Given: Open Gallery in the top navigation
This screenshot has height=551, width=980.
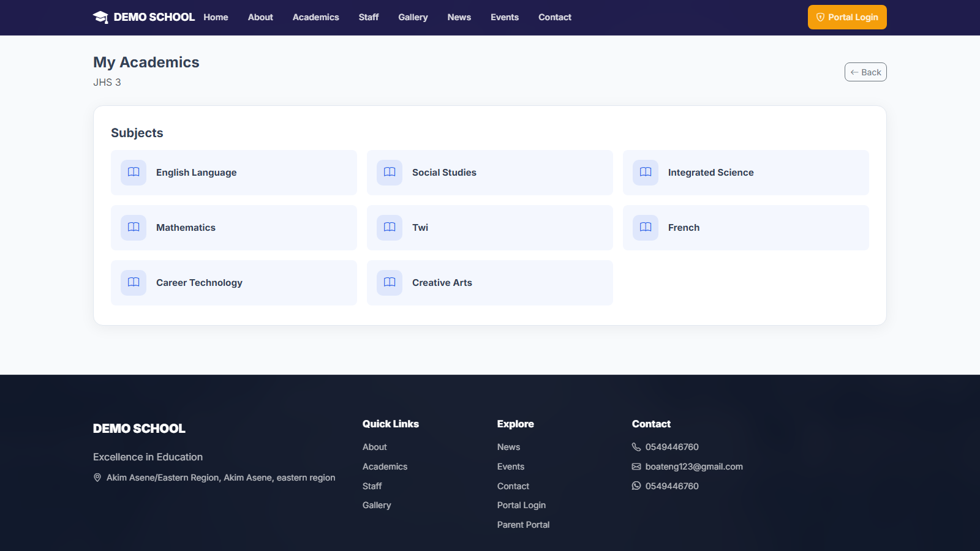Looking at the screenshot, I should point(413,17).
